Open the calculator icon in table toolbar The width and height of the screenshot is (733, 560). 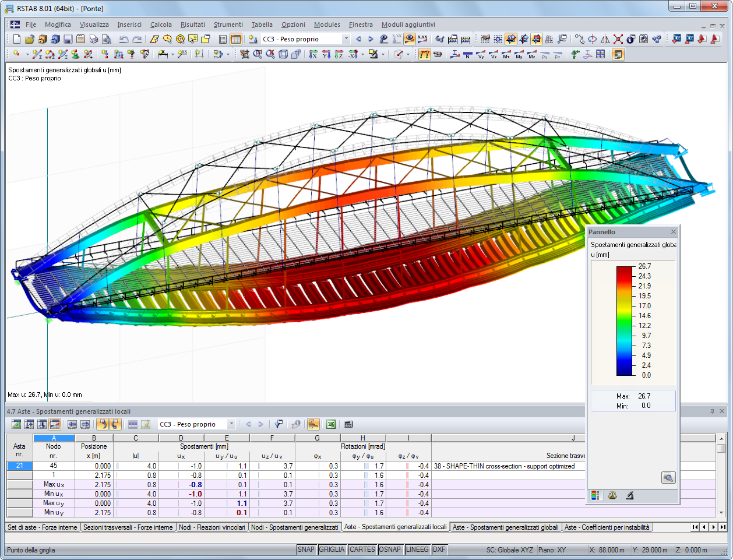pos(348,424)
